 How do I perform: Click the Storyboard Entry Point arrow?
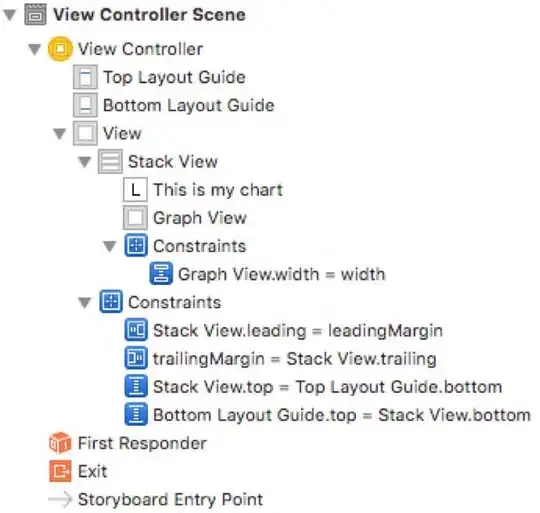60,499
